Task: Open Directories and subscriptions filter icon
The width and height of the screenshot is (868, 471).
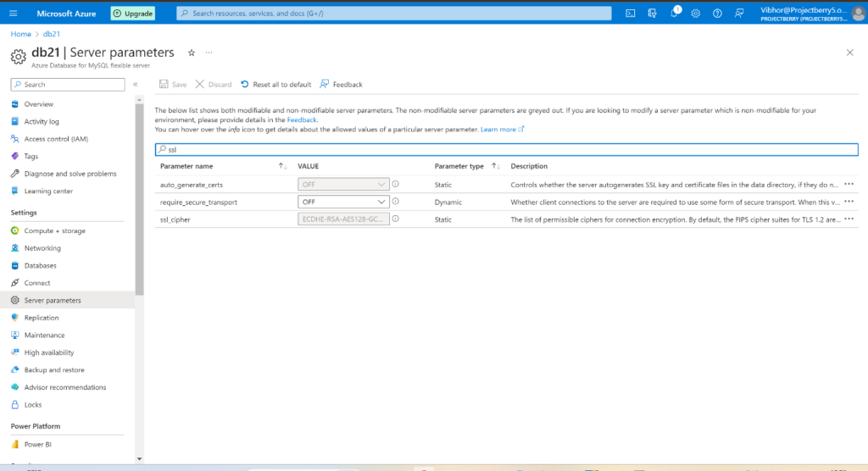Action: (x=652, y=14)
